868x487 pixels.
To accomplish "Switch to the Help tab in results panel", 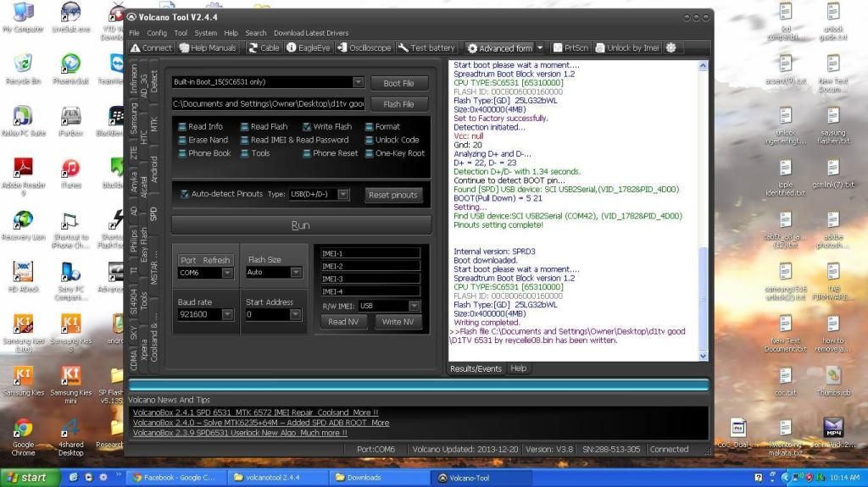I will pos(518,368).
